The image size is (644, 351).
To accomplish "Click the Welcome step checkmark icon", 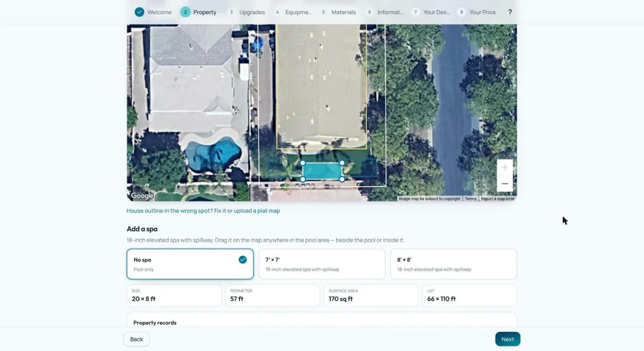I will (140, 12).
